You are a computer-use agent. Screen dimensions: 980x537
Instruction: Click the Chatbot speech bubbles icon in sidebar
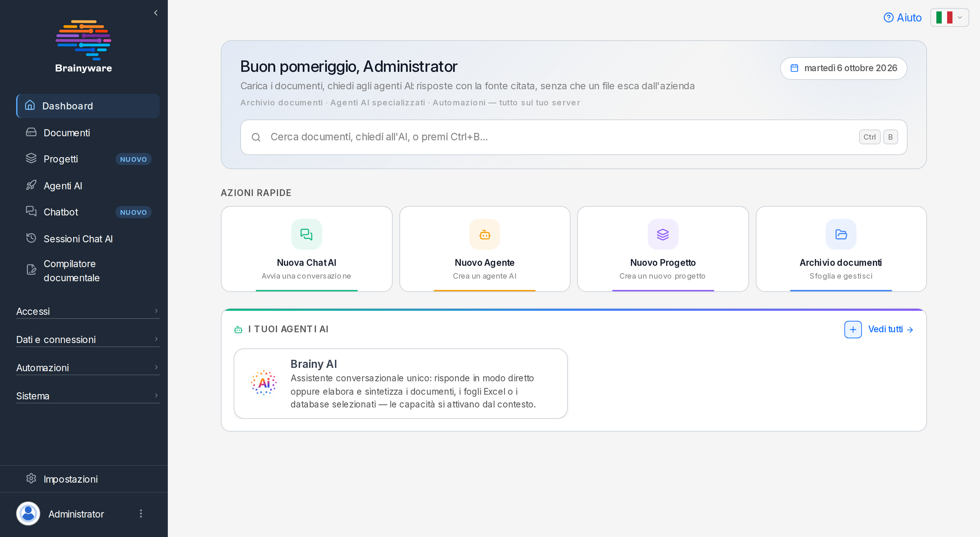click(x=31, y=211)
